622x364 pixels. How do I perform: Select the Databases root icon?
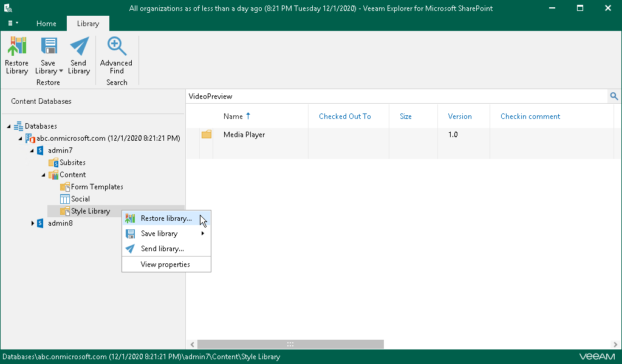tap(18, 126)
